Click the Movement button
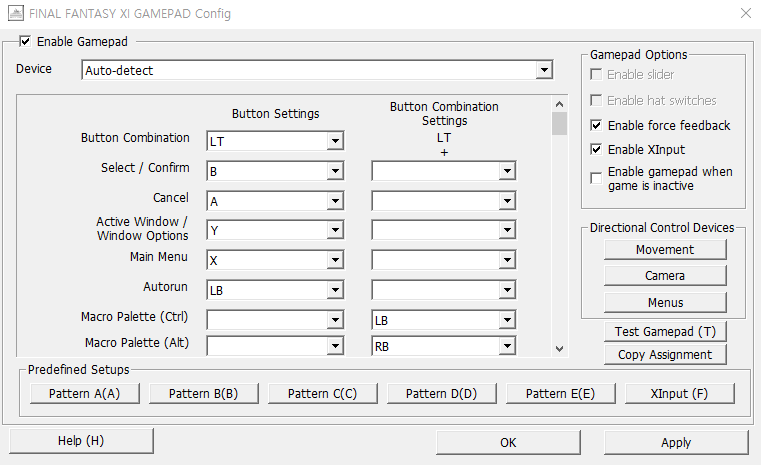Screen dimensions: 761x465 coord(665,249)
